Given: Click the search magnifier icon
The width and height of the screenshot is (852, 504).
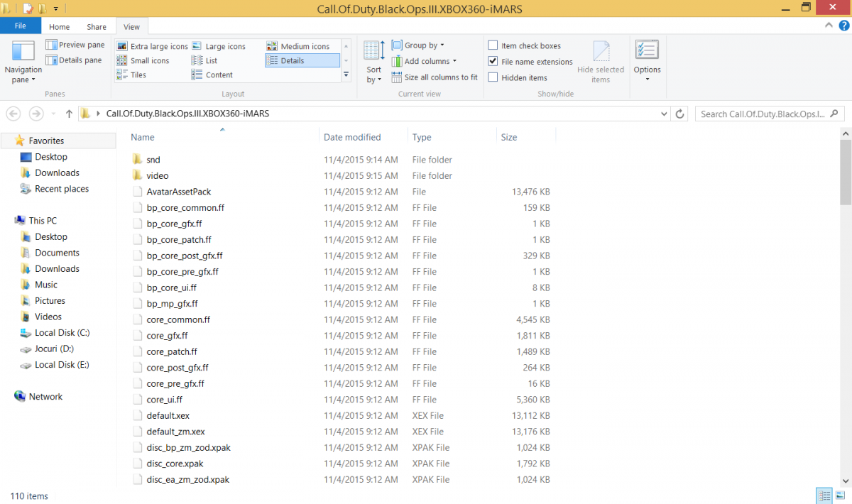Looking at the screenshot, I should pos(835,114).
